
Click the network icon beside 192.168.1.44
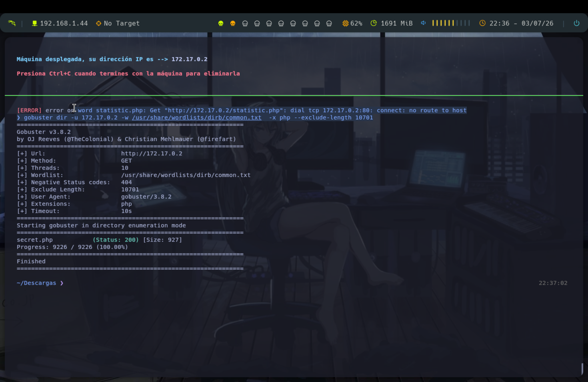click(x=35, y=23)
